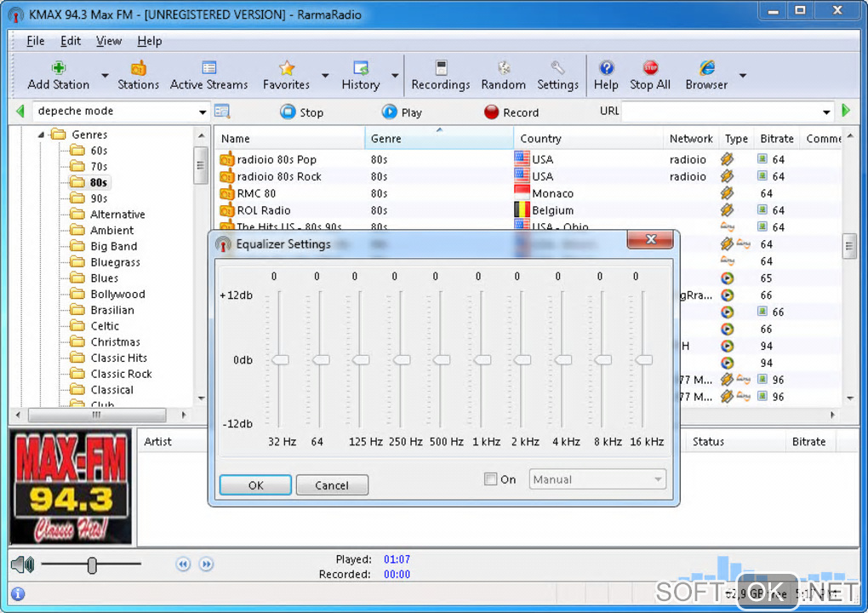
Task: Click the Stop playback button
Action: click(x=302, y=112)
